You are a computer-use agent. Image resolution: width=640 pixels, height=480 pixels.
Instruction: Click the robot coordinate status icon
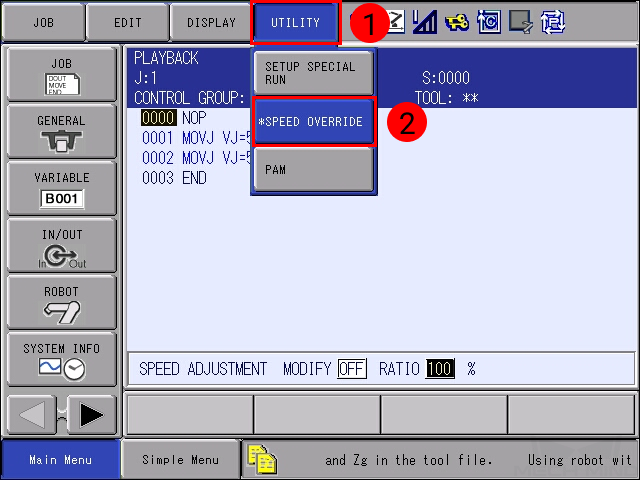[x=395, y=22]
